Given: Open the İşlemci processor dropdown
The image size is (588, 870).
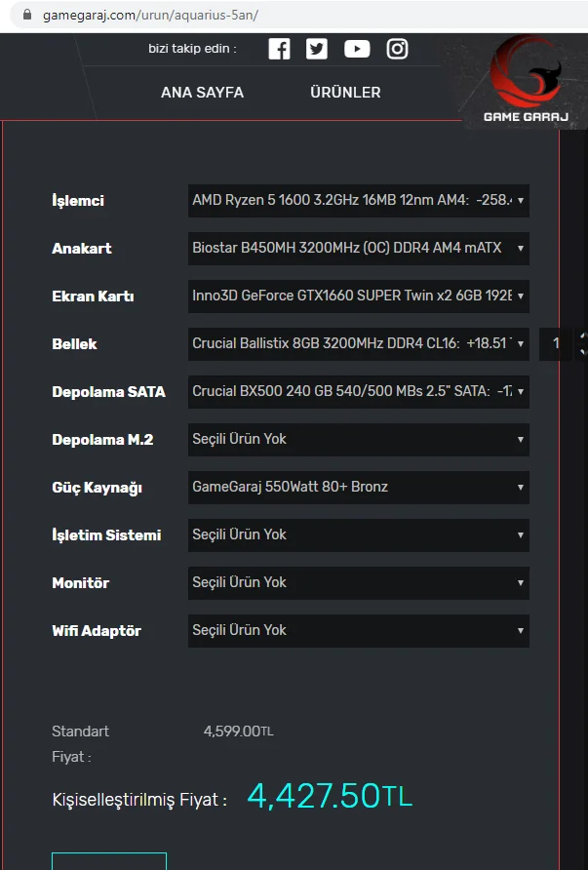Looking at the screenshot, I should tap(358, 200).
